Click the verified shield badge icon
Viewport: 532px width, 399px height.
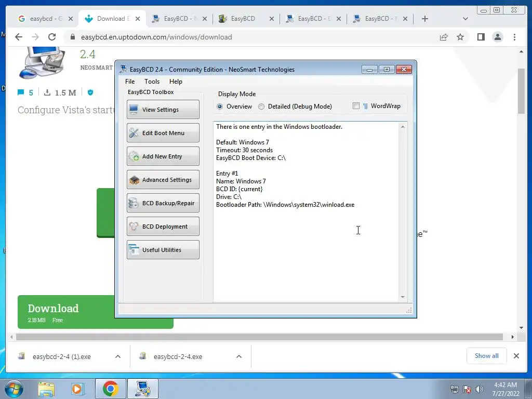tap(90, 92)
